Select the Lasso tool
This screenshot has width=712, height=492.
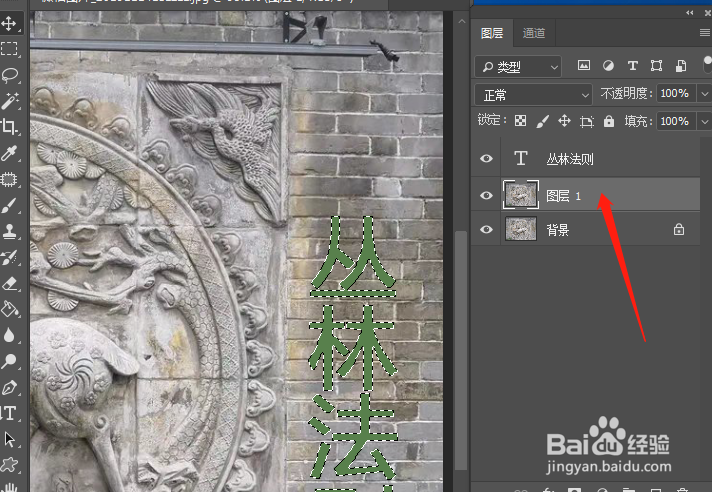point(9,75)
